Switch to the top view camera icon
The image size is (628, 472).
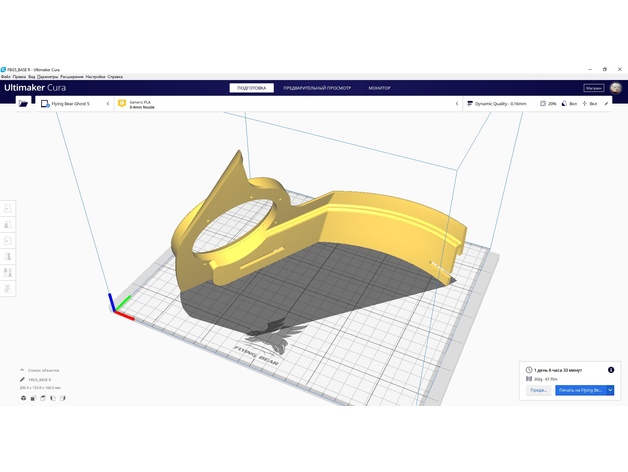pos(43,398)
